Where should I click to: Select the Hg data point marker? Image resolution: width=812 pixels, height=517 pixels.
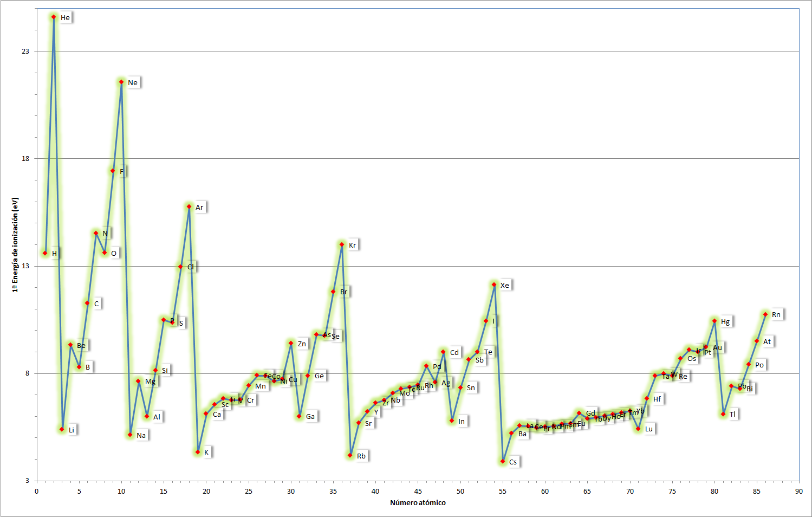(x=714, y=321)
